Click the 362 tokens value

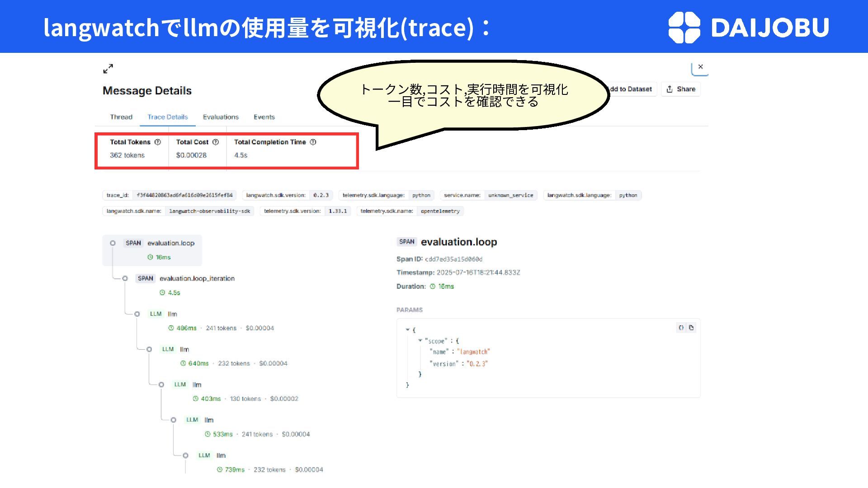[127, 155]
